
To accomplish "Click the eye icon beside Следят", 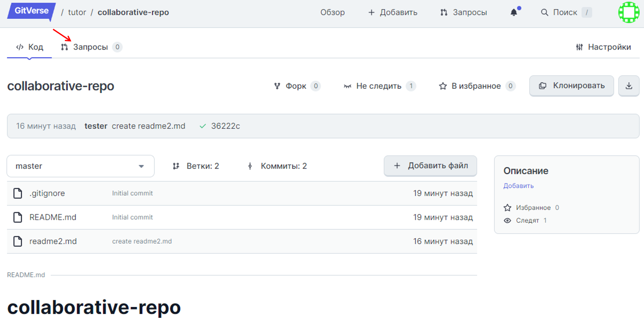I will pos(507,221).
